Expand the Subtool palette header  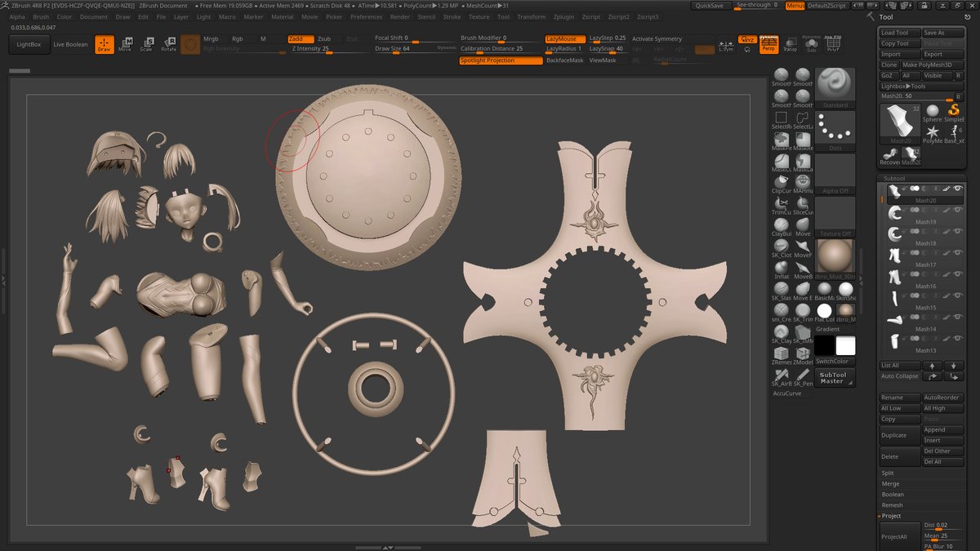(x=896, y=178)
